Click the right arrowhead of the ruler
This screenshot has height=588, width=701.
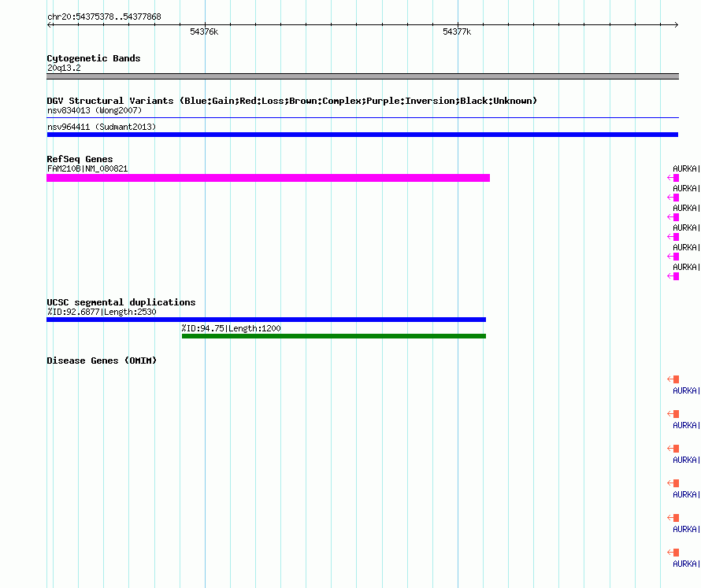click(x=676, y=25)
